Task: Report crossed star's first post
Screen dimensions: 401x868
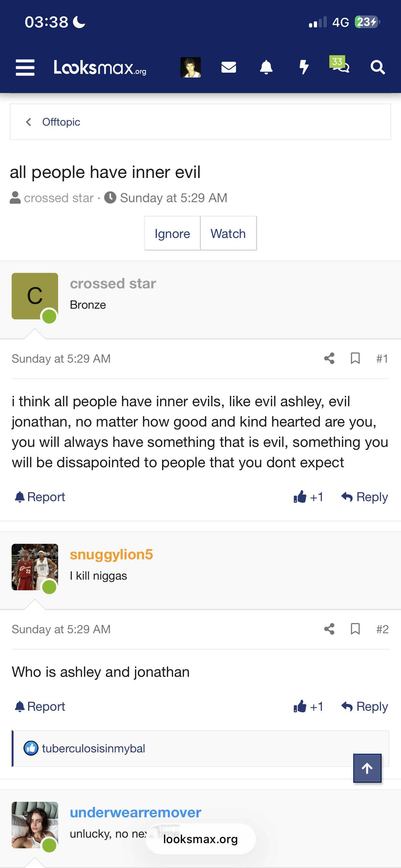Action: [40, 497]
